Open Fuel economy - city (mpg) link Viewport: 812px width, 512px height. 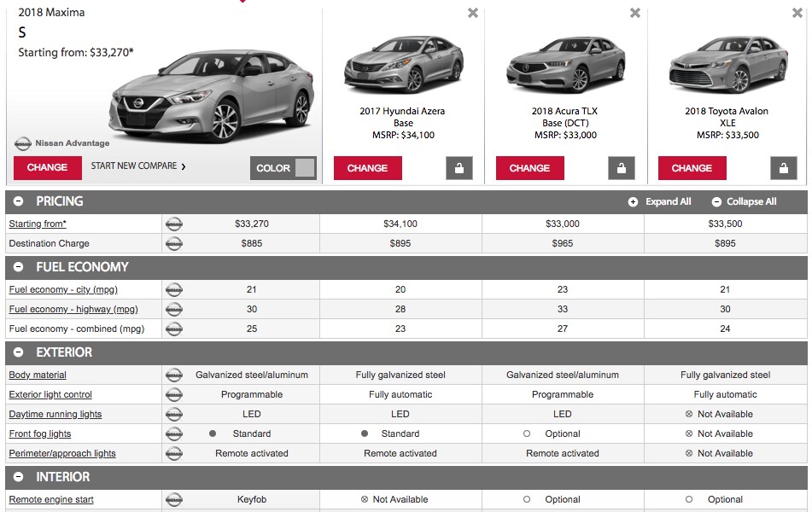(63, 289)
